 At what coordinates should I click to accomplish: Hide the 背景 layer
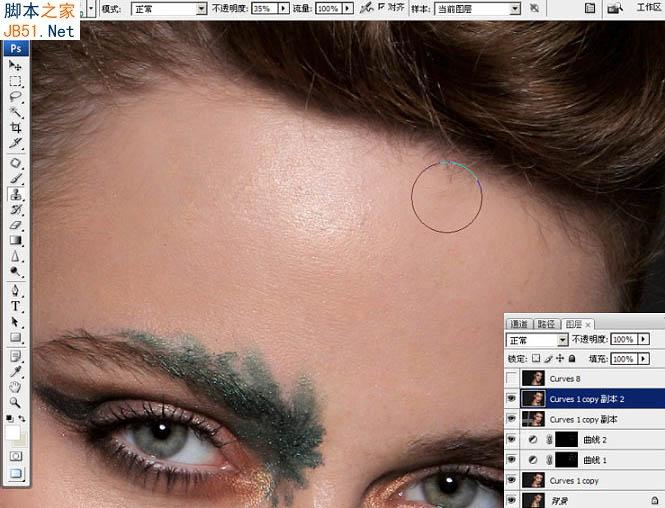[x=512, y=500]
